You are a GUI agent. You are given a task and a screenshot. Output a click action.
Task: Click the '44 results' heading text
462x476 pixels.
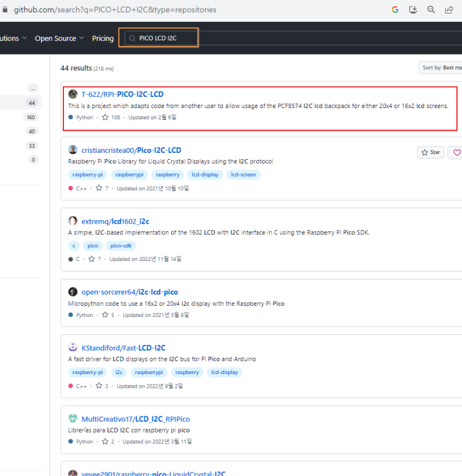(x=76, y=68)
